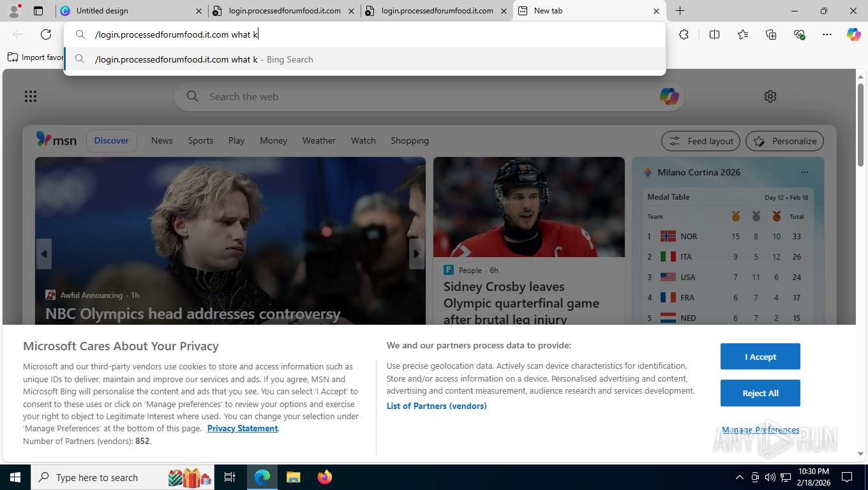
Task: Open the Weather feed tab
Action: [319, 140]
